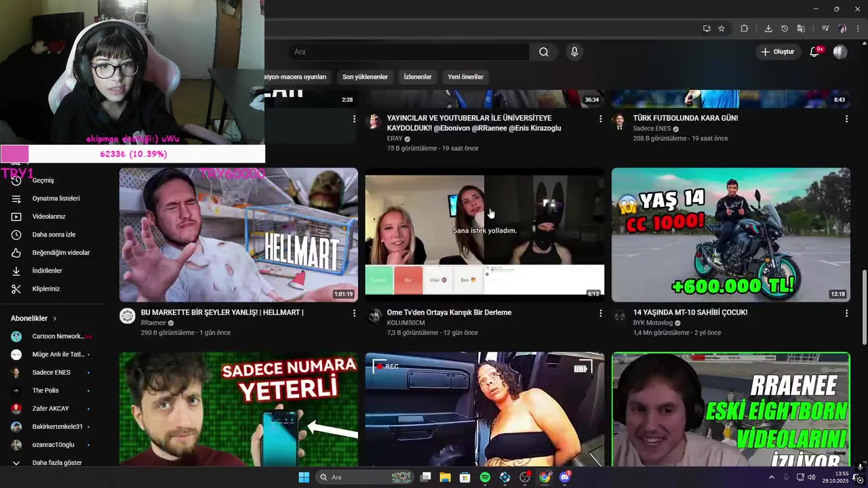Click the YouTube search magnifier button
This screenshot has height=488, width=868.
coord(544,52)
